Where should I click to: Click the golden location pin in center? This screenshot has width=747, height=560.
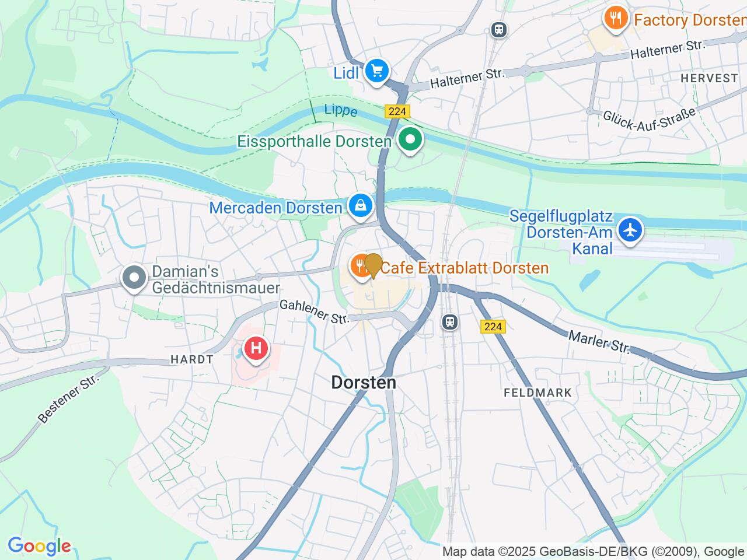tap(373, 267)
